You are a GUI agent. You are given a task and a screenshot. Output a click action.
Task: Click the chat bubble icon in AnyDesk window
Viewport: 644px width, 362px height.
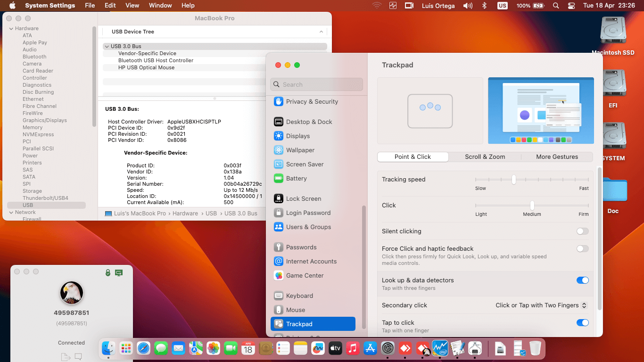click(78, 357)
